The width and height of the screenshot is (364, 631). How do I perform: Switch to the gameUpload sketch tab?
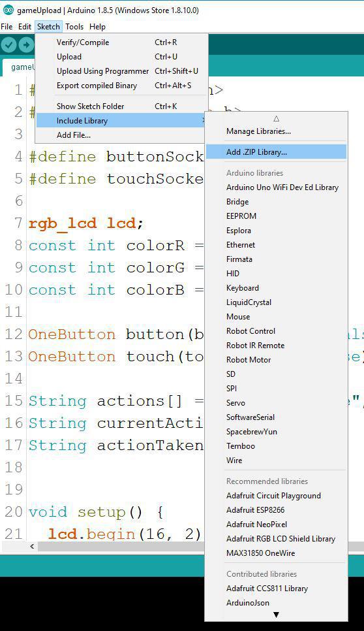point(19,67)
